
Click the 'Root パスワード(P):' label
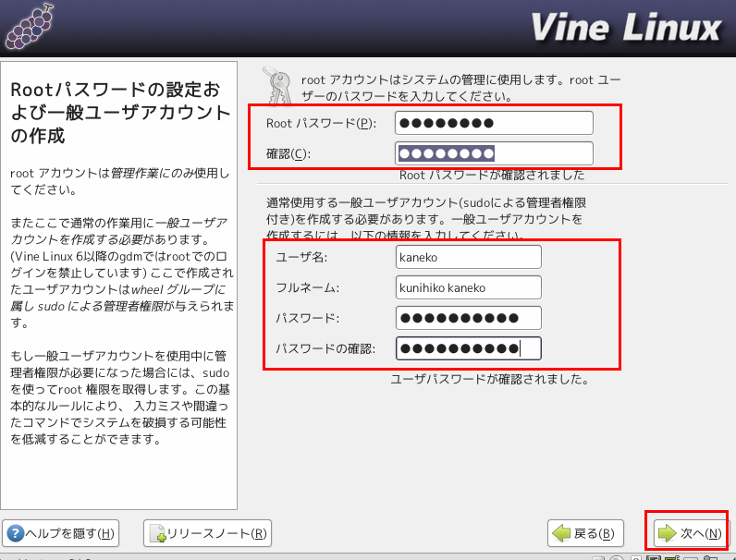[x=322, y=123]
